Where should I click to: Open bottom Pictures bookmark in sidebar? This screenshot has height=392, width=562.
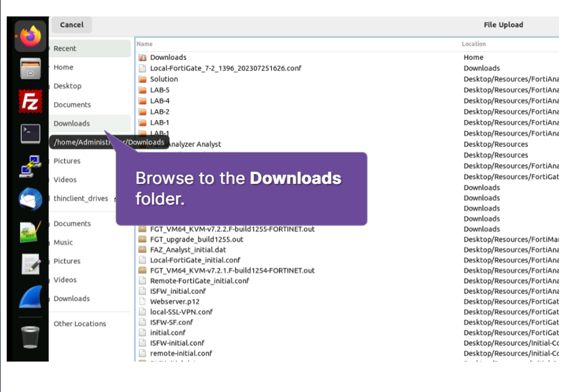90,261
